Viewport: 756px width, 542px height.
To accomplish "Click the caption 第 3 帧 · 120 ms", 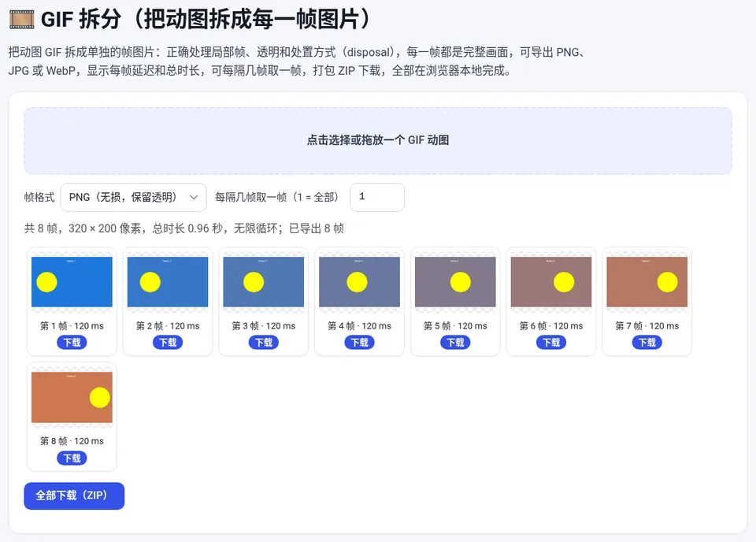I will (x=264, y=326).
